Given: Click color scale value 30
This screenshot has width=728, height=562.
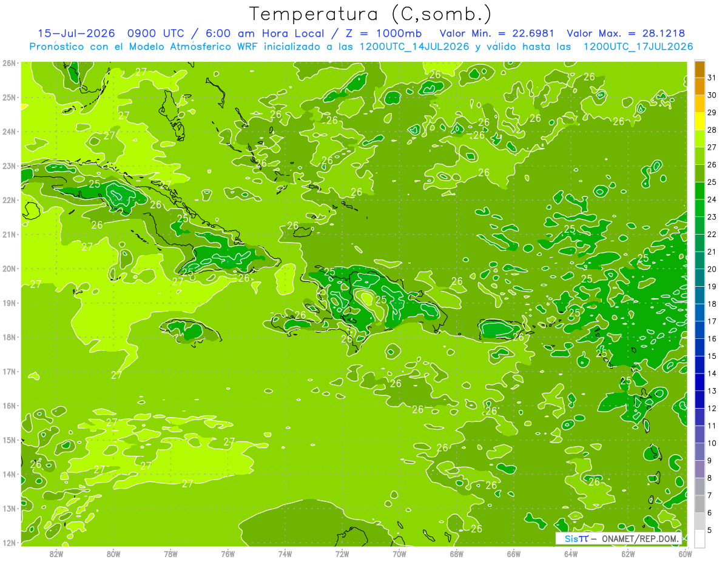Looking at the screenshot, I should (x=712, y=95).
